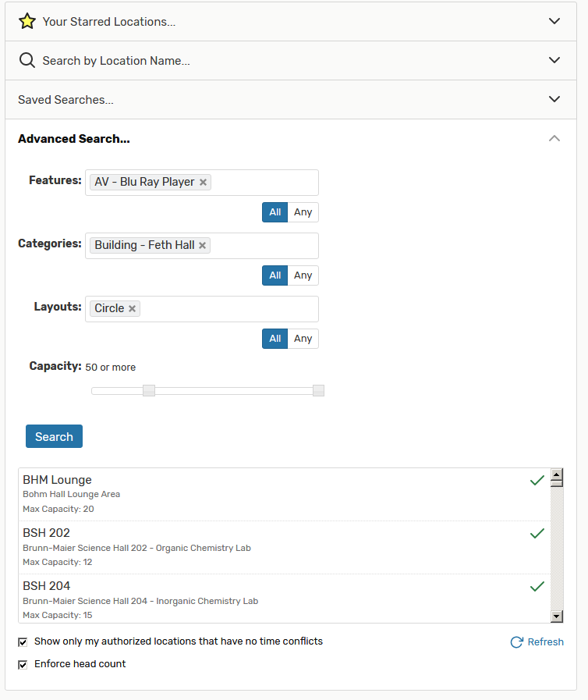
Task: Click the star icon for Starred Locations
Action: (x=27, y=22)
